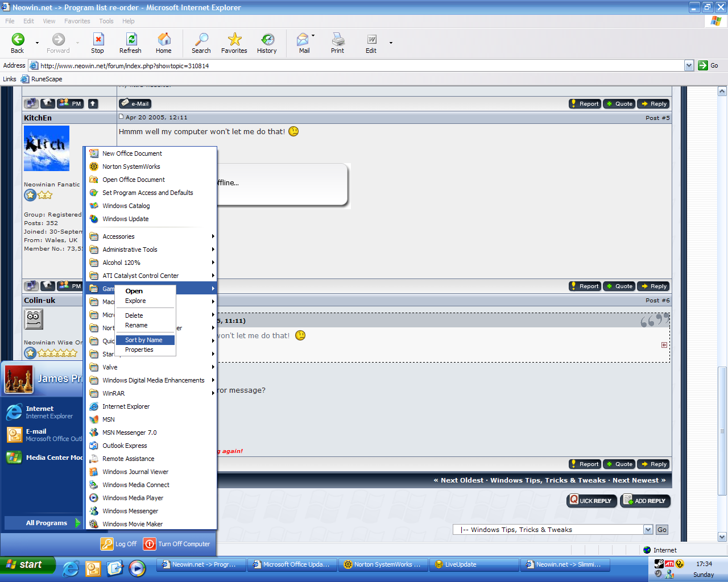Click Turn Off Computer button
The width and height of the screenshot is (728, 582).
177,544
